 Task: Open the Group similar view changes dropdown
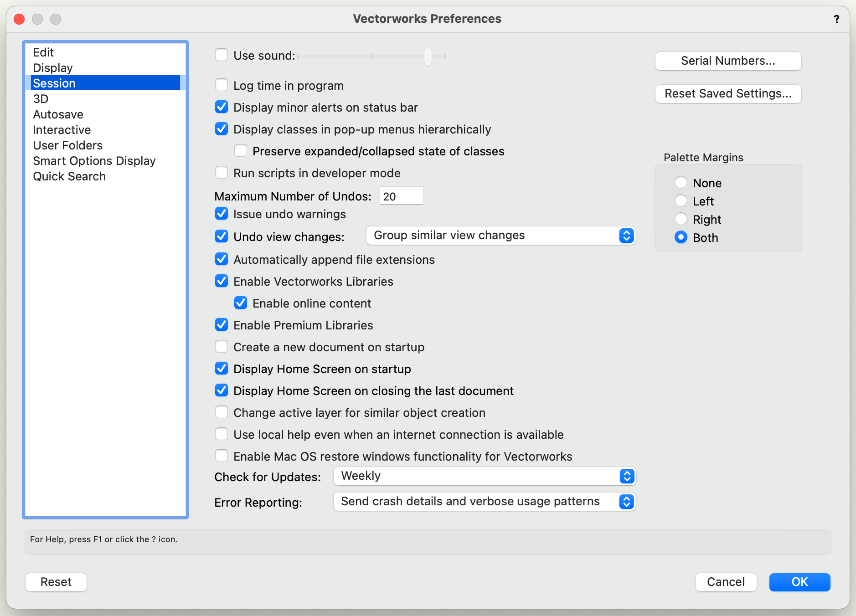point(501,236)
